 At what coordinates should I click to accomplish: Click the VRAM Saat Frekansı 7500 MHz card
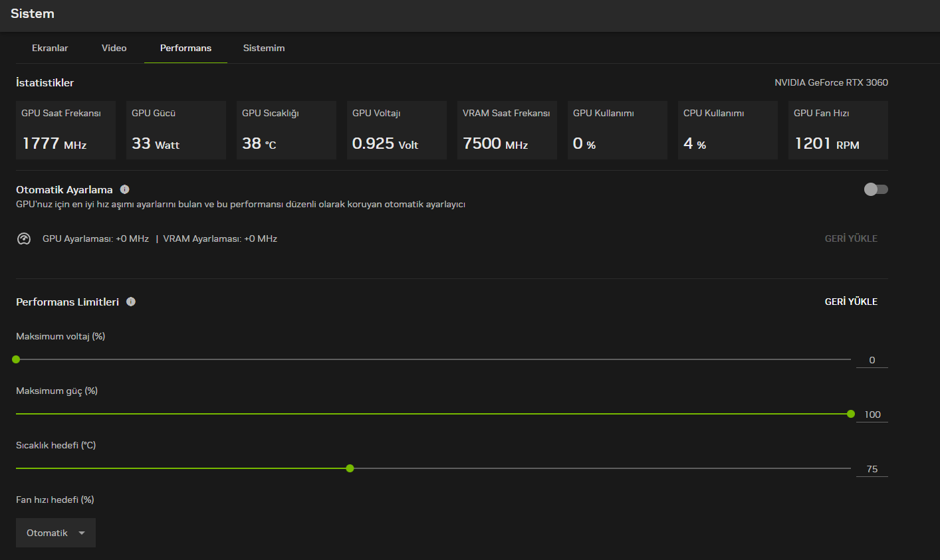tap(507, 130)
